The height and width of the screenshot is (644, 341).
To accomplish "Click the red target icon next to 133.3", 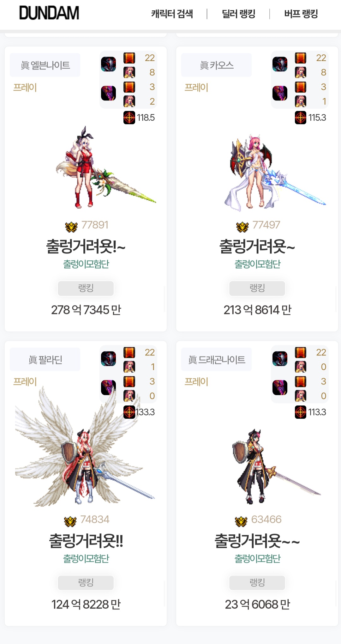I will [x=129, y=412].
